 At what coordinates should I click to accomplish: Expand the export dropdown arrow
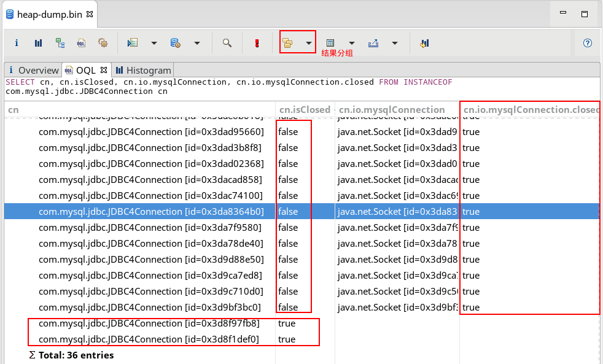(x=394, y=43)
